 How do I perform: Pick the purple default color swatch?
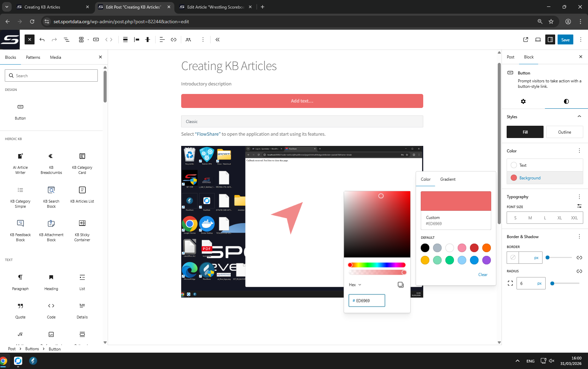click(486, 260)
